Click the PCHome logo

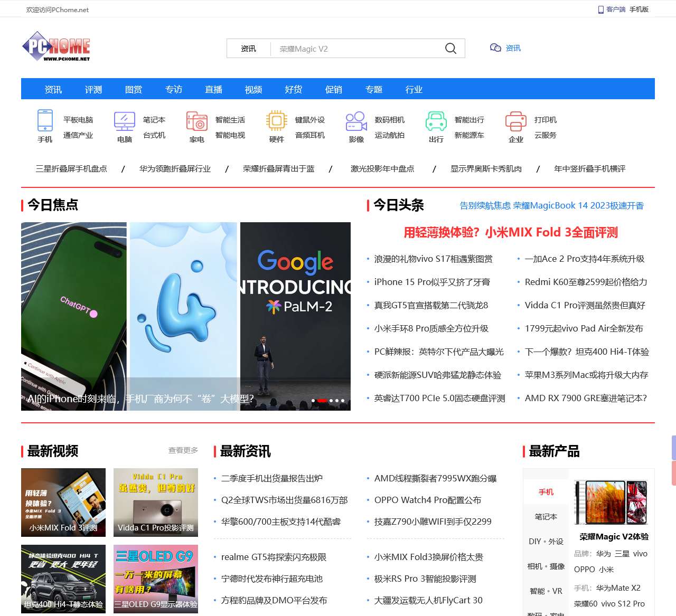tap(56, 48)
